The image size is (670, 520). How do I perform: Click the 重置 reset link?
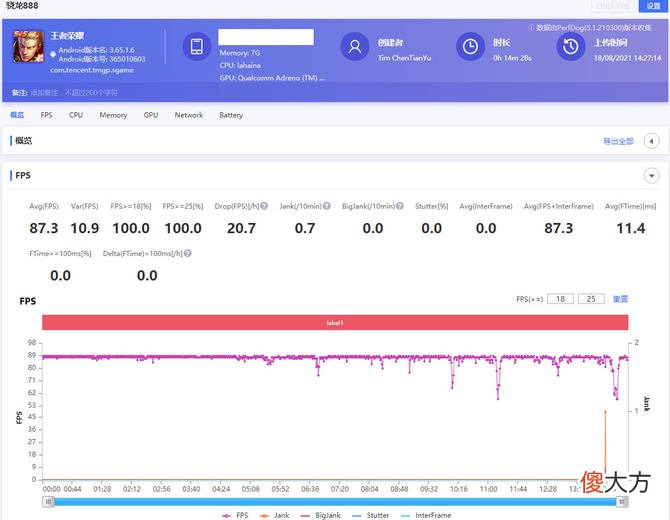(620, 299)
